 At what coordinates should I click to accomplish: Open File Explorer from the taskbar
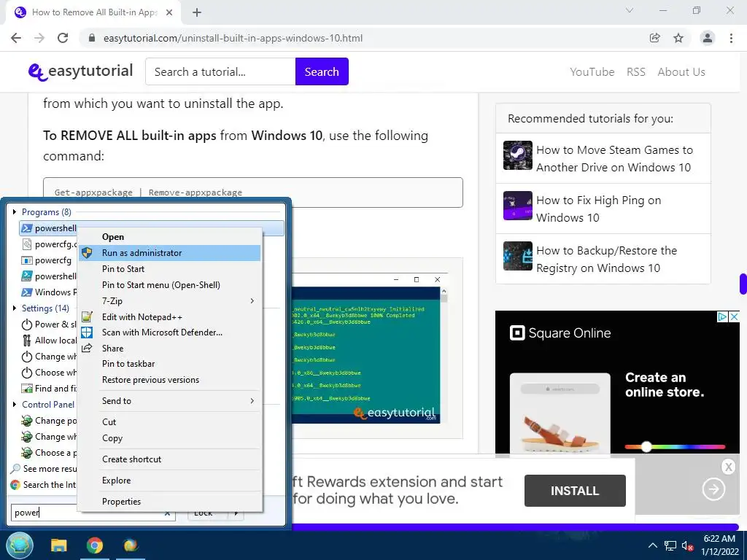[59, 545]
